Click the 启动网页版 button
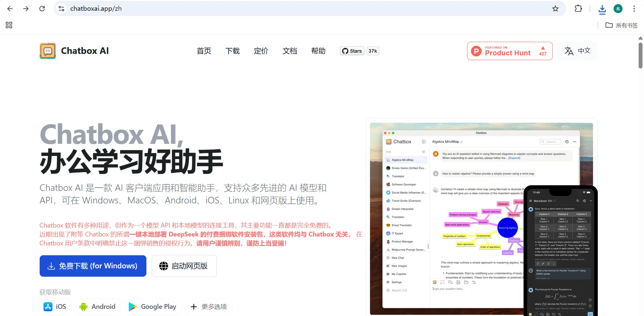The height and width of the screenshot is (316, 644). point(184,266)
